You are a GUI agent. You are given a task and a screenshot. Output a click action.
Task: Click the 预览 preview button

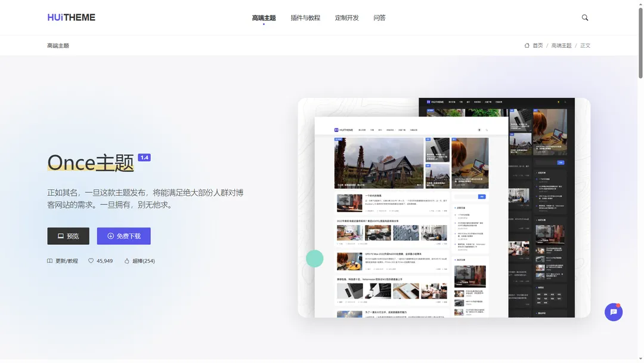pos(67,236)
